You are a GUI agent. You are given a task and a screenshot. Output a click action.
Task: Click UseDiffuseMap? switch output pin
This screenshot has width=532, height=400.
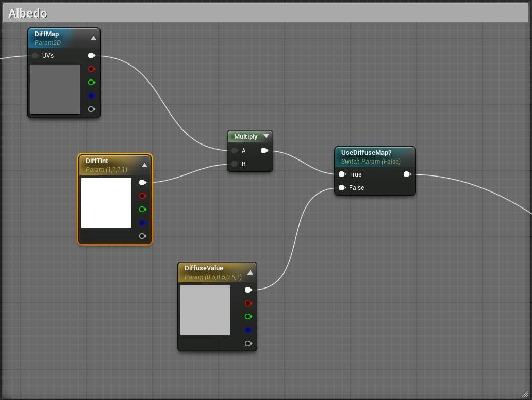(x=407, y=174)
